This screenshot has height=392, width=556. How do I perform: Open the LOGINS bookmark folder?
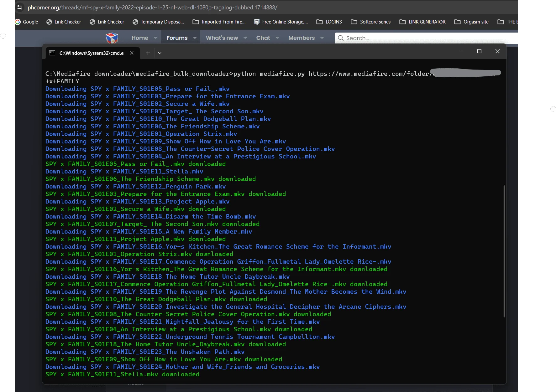[x=329, y=22]
